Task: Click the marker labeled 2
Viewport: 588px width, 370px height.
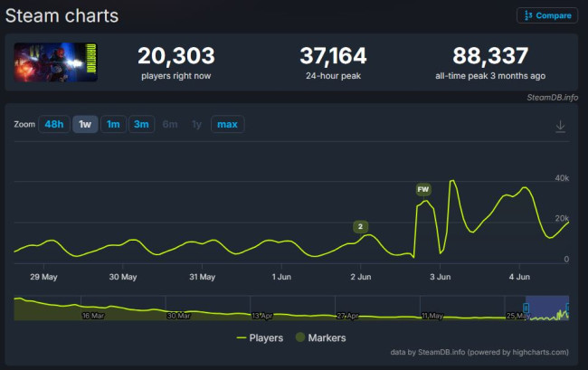Action: (360, 226)
